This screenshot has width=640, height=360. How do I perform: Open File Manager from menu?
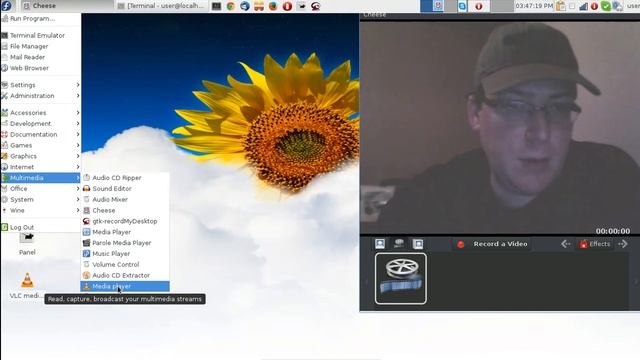click(x=41, y=46)
